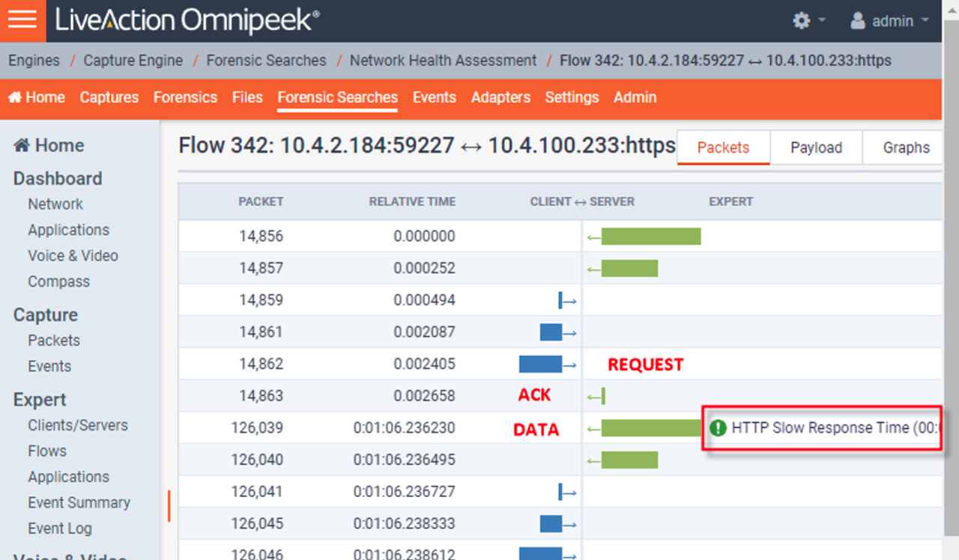Image resolution: width=959 pixels, height=560 pixels.
Task: Open the hamburger menu icon
Action: tap(22, 20)
